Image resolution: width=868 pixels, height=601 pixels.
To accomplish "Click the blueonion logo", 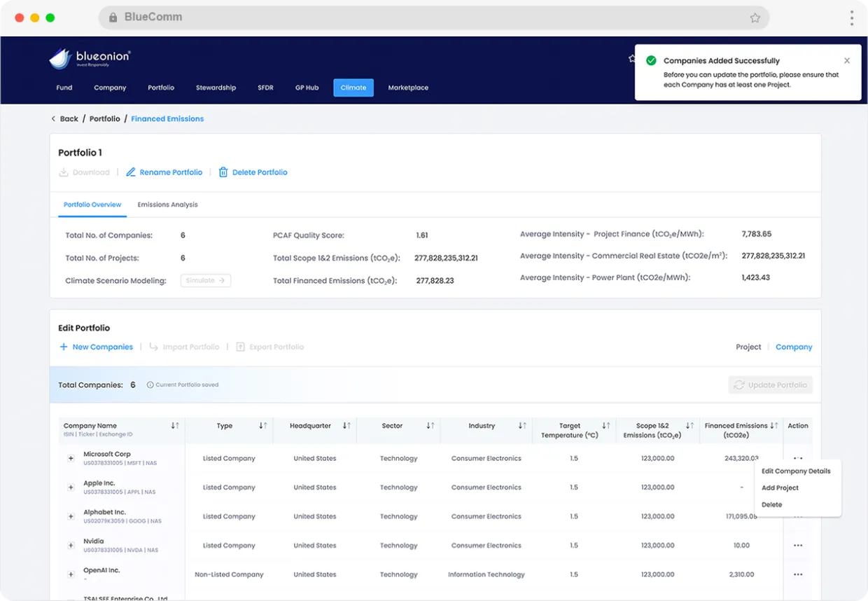I will [x=90, y=58].
